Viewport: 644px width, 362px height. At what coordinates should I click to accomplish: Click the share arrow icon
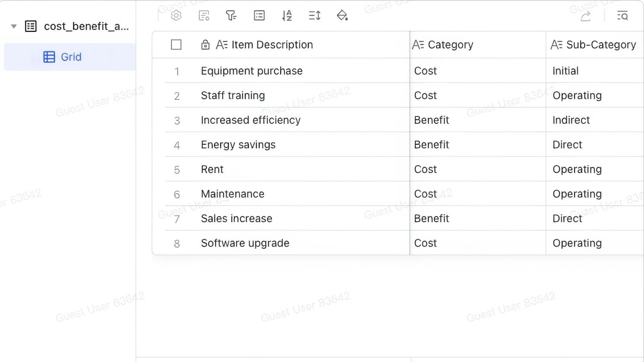(x=586, y=16)
